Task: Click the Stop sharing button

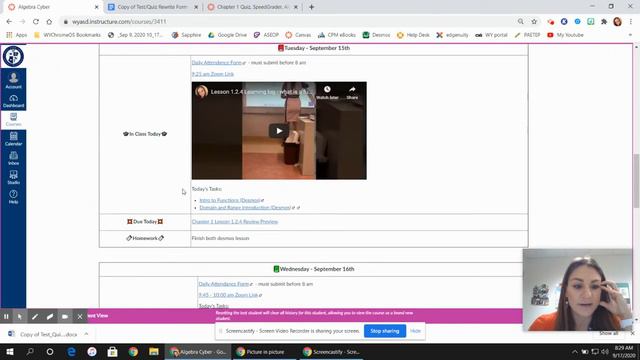Action: tap(384, 331)
